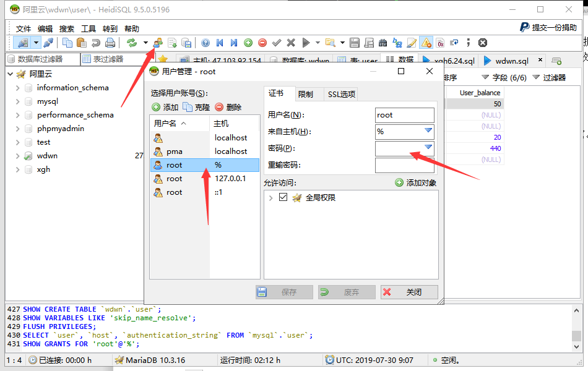
Task: Expand the phpmyadmin database node
Action: tap(17, 129)
